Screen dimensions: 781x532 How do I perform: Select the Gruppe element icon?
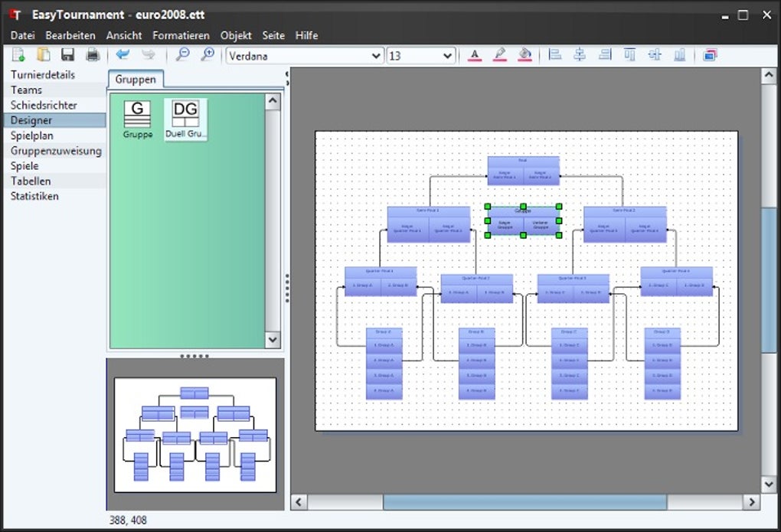pos(138,115)
